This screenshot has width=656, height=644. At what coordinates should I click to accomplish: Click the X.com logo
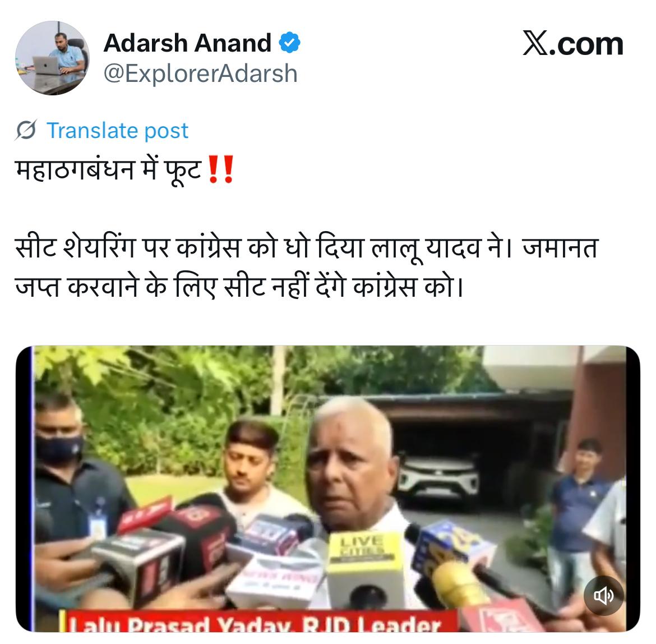[573, 43]
